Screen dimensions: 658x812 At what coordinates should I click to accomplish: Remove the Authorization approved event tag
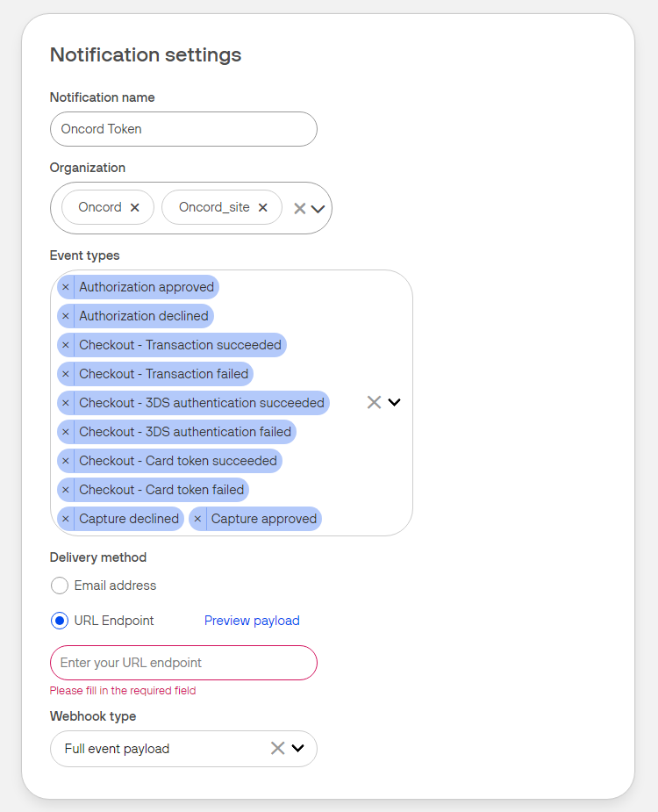coord(66,287)
